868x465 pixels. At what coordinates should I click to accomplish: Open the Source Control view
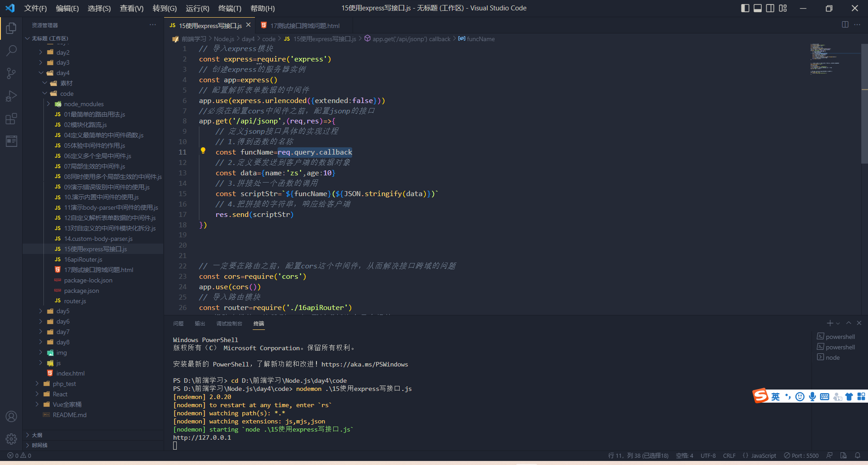tap(11, 73)
